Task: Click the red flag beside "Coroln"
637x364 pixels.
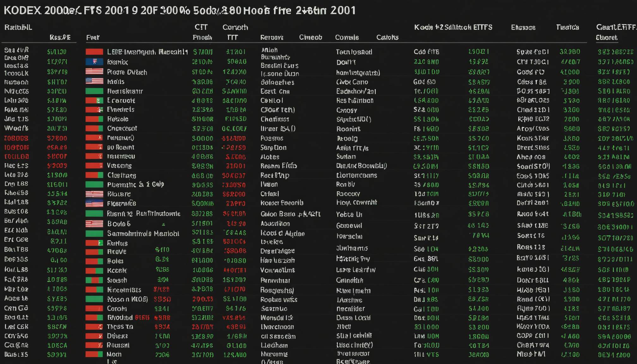Action: click(x=94, y=308)
